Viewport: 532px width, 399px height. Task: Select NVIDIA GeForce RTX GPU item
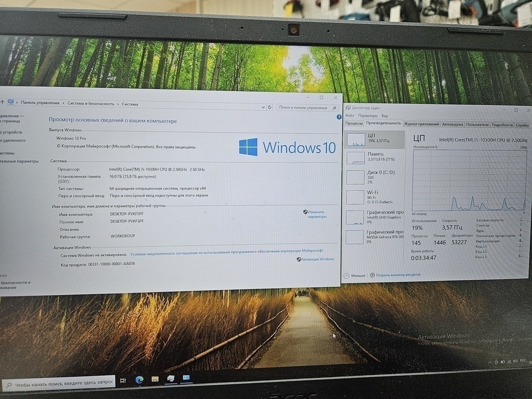[374, 237]
